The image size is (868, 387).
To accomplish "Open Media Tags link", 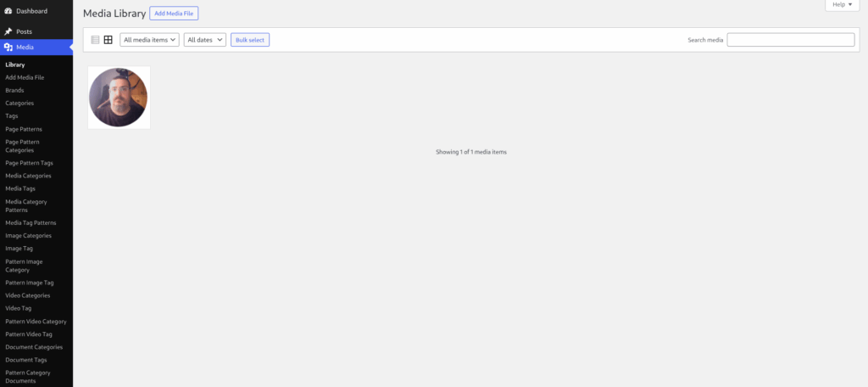I will (20, 188).
